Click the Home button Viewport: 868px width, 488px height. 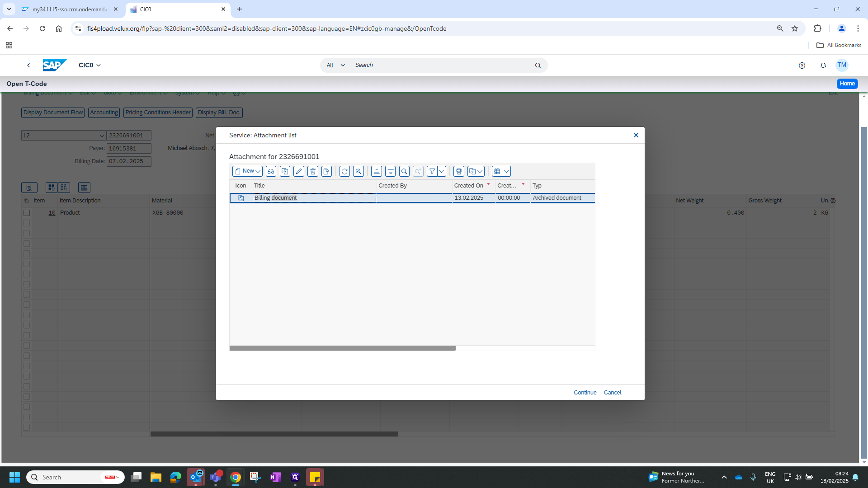847,84
